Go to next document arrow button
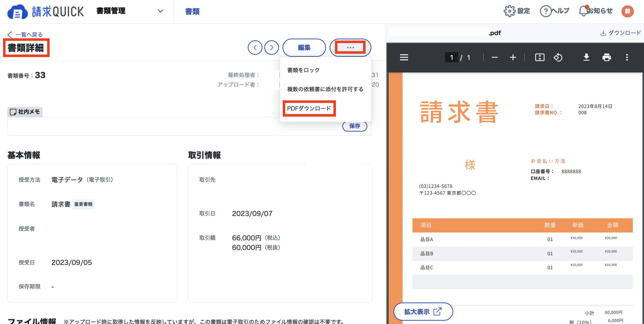This screenshot has width=644, height=324. 272,47
